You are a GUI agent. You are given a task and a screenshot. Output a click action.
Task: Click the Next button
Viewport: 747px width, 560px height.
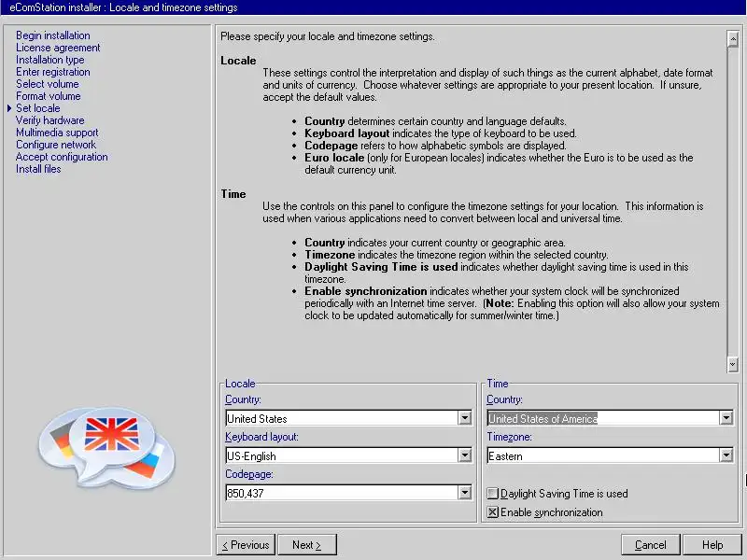coord(307,545)
